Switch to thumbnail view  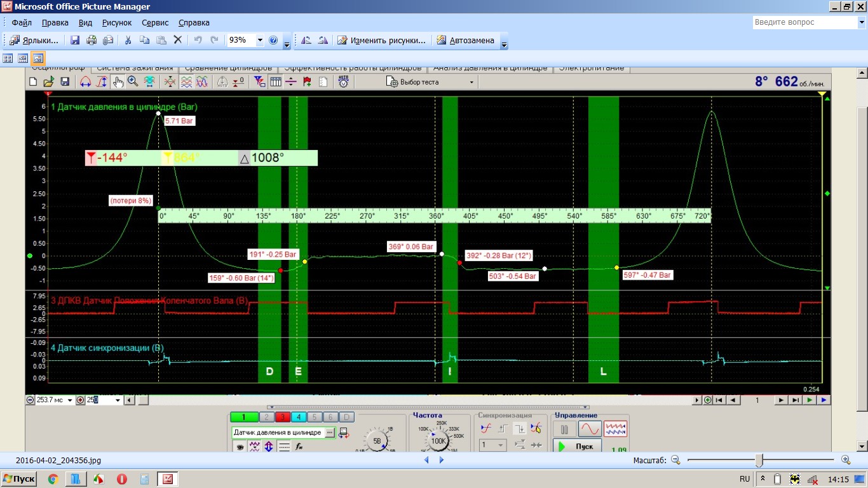[9, 58]
